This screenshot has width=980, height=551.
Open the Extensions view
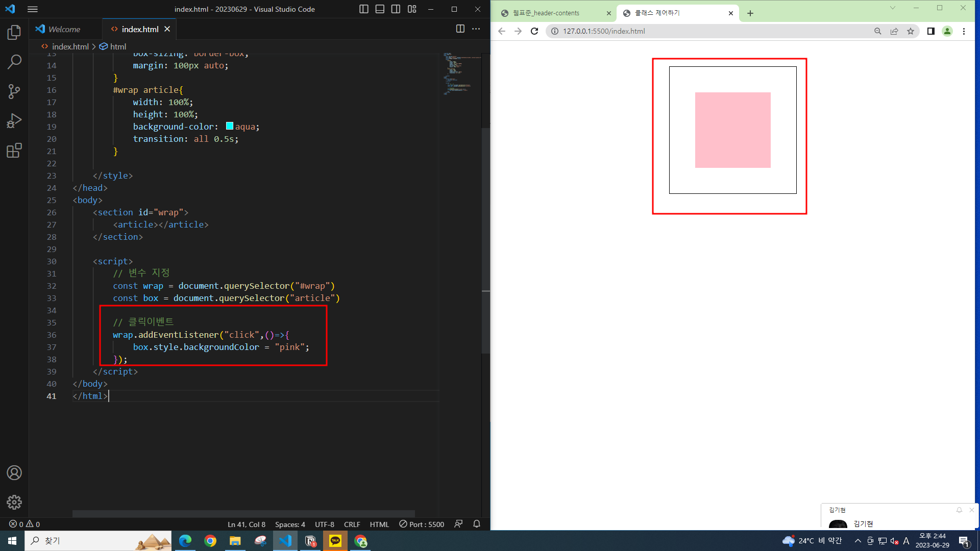14,151
